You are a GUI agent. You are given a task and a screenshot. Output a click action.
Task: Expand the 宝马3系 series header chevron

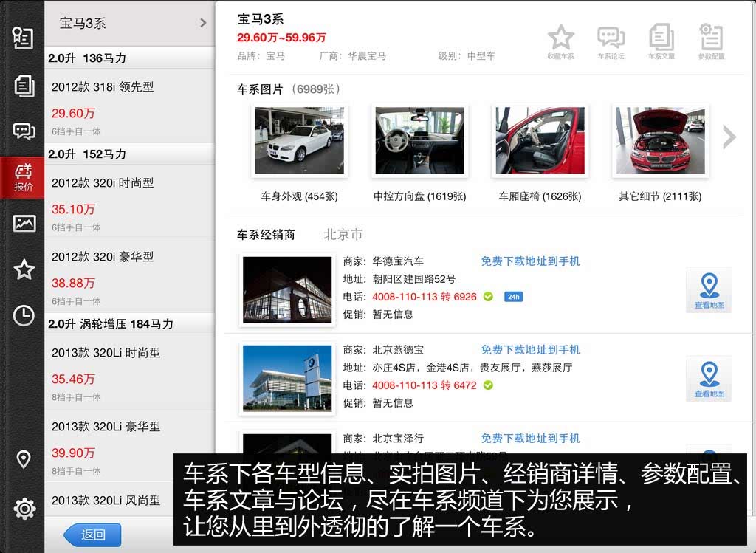coord(203,23)
